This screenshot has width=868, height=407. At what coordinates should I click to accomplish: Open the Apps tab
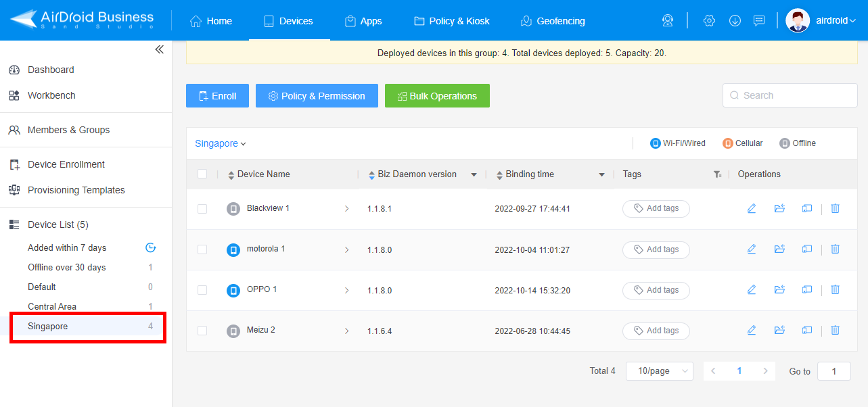coord(363,21)
